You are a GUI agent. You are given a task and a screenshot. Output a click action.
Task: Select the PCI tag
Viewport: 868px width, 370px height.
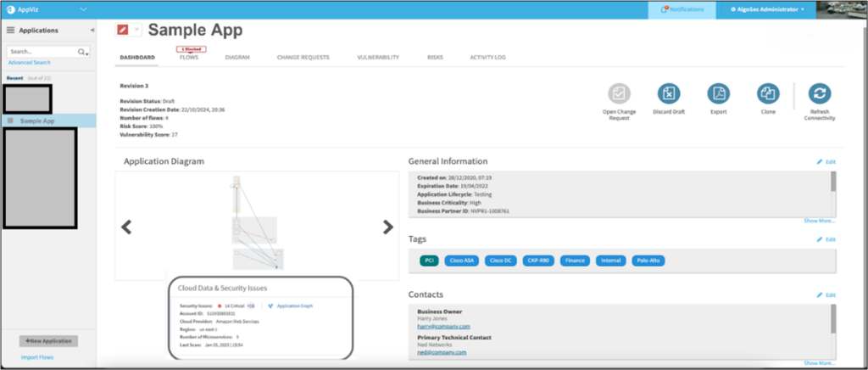429,261
